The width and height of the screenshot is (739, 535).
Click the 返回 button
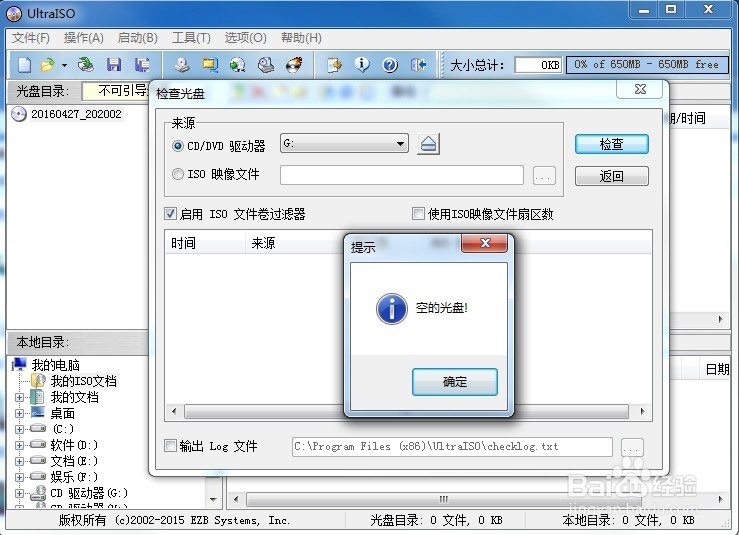(611, 176)
